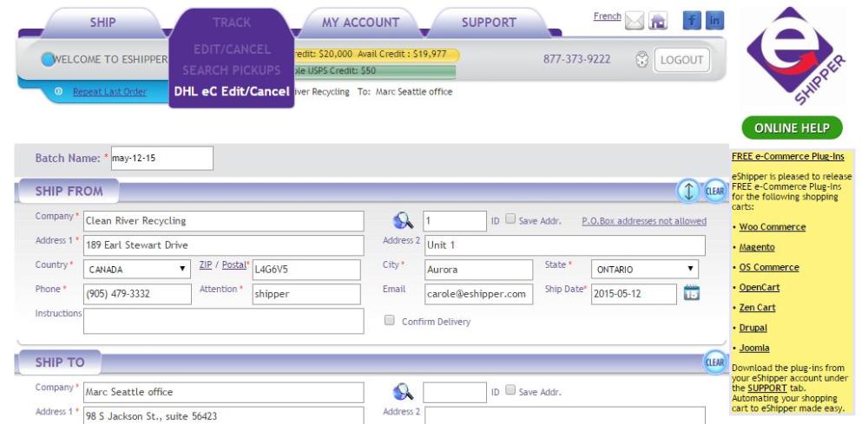Open the Country dropdown showing CANADA
The height and width of the screenshot is (424, 868).
(137, 269)
